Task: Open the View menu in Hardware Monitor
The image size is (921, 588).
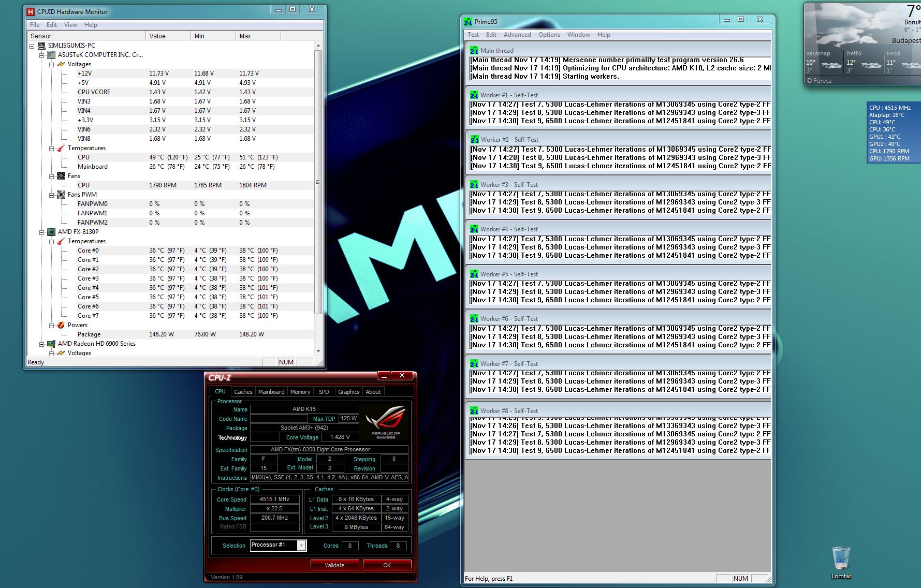Action: pyautogui.click(x=70, y=25)
